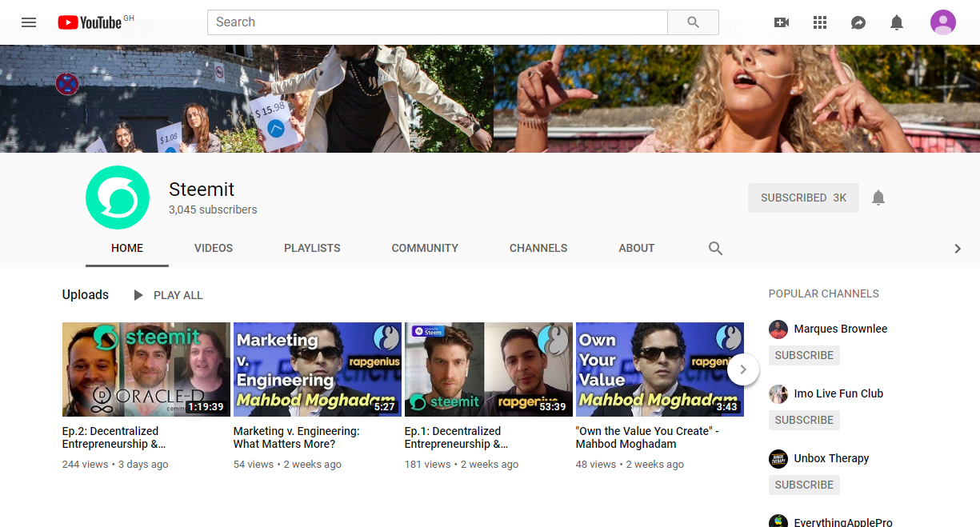Open Marques Brownlee channel name
The width and height of the screenshot is (980, 527).
[841, 329]
